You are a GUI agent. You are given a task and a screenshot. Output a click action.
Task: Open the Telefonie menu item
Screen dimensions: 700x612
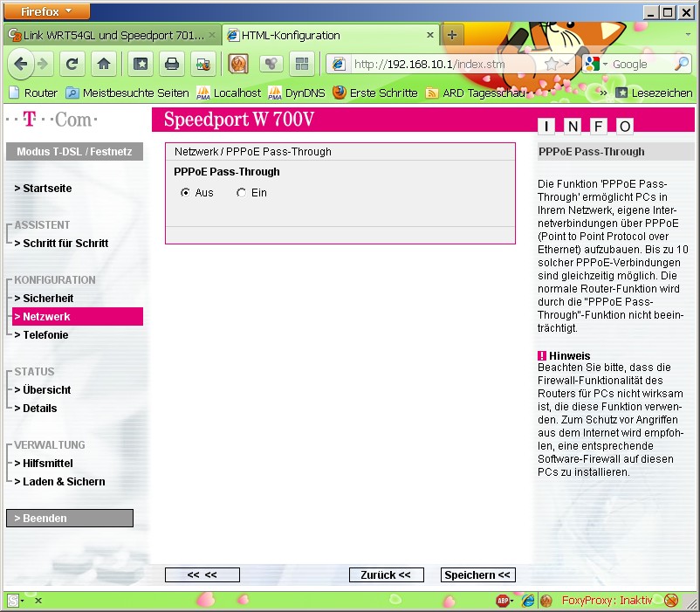41,334
